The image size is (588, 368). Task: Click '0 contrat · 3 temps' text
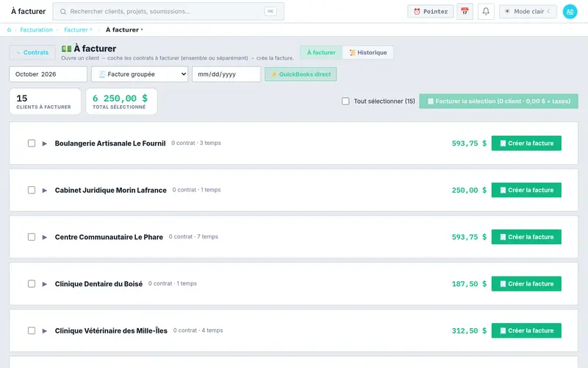[196, 143]
